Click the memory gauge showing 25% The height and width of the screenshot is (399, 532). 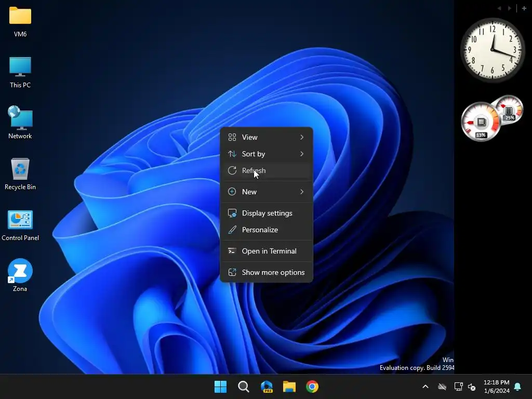pyautogui.click(x=510, y=109)
